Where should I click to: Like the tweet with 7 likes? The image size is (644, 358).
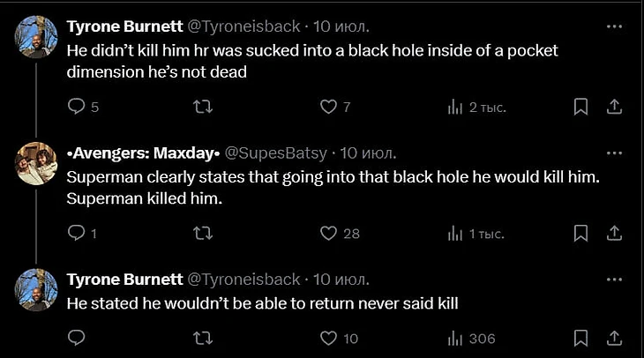pos(328,107)
